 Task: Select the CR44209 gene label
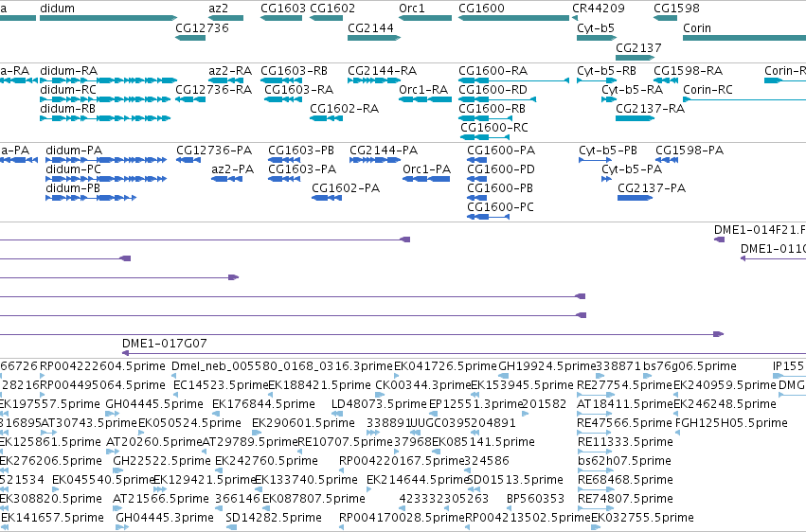coord(599,9)
